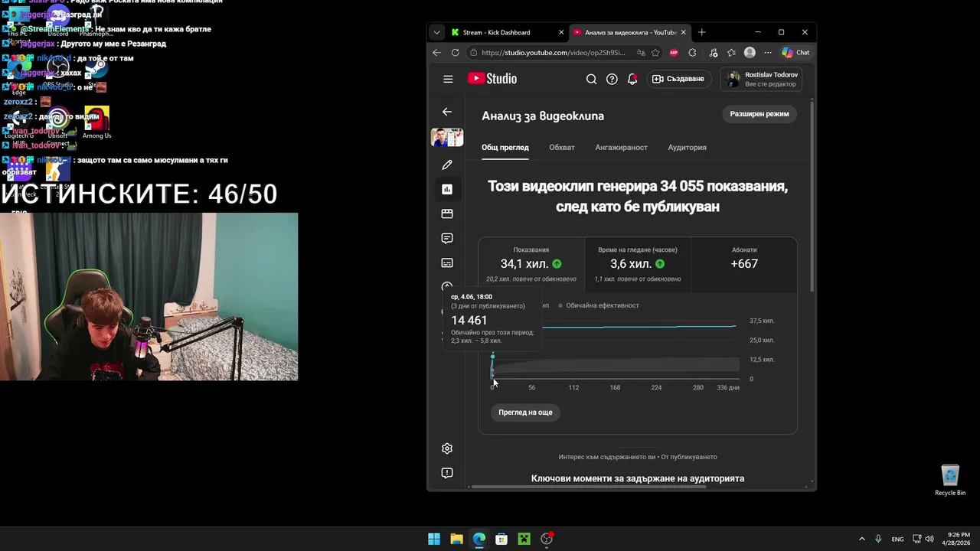Select the Показвания 34,1 хил. metric card

pyautogui.click(x=531, y=264)
